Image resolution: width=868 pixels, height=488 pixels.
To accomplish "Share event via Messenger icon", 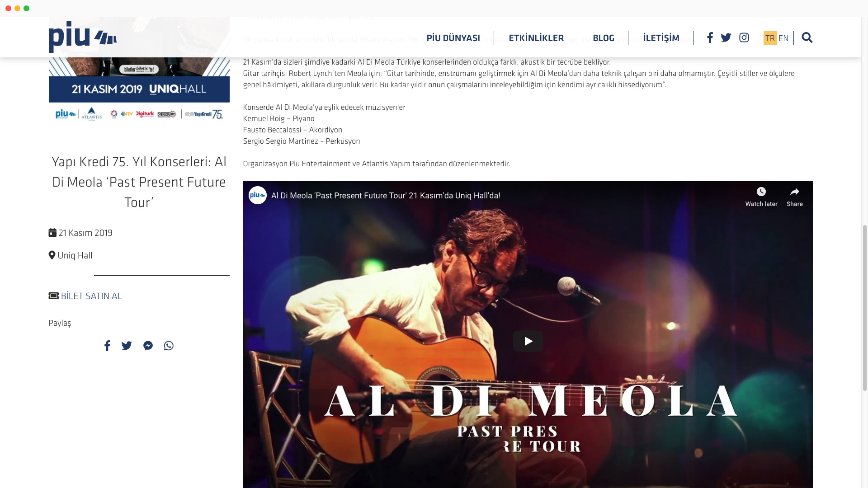I will pos(148,346).
